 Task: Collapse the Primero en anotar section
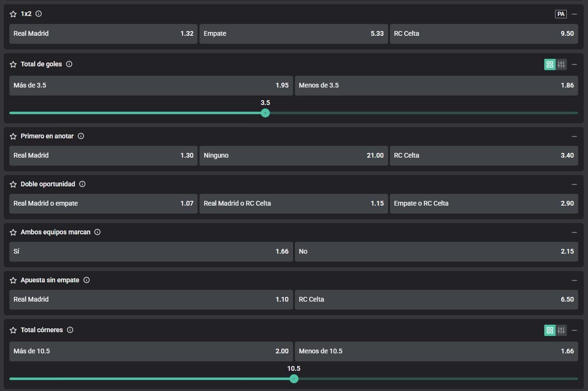point(574,136)
